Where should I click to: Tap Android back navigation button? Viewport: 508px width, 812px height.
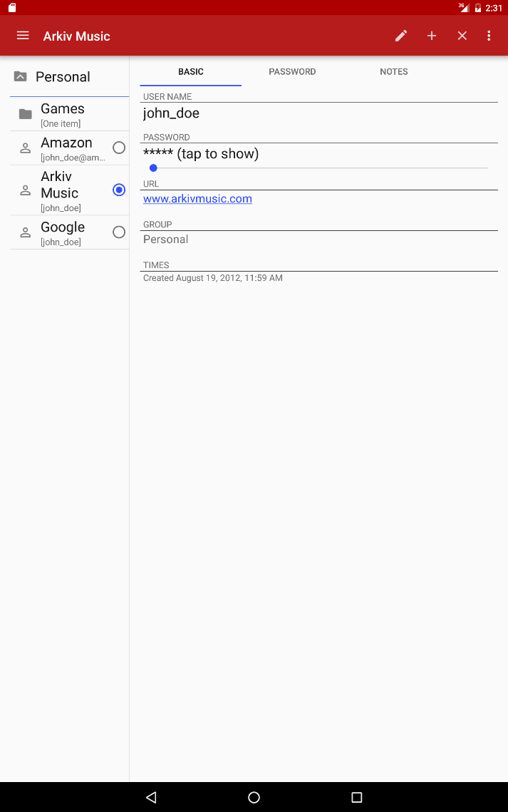pos(151,798)
